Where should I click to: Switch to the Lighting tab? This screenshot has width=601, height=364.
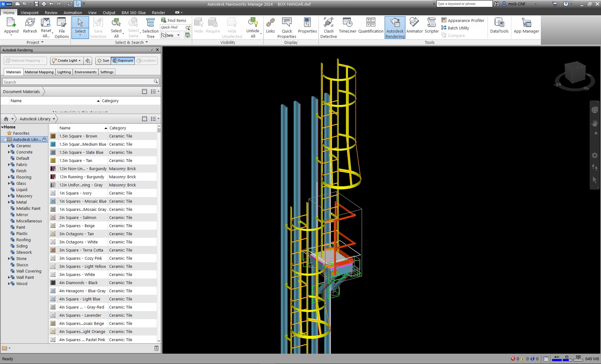(x=64, y=72)
